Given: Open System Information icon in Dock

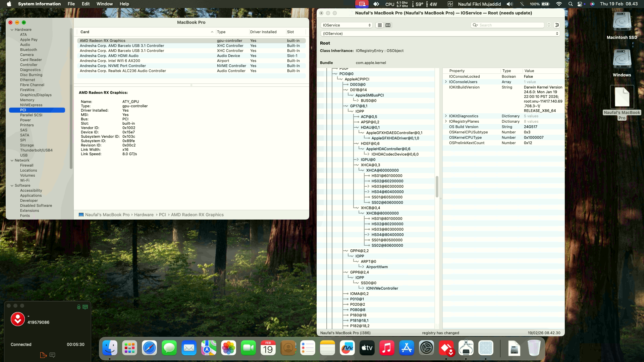Looking at the screenshot, I should [466, 348].
